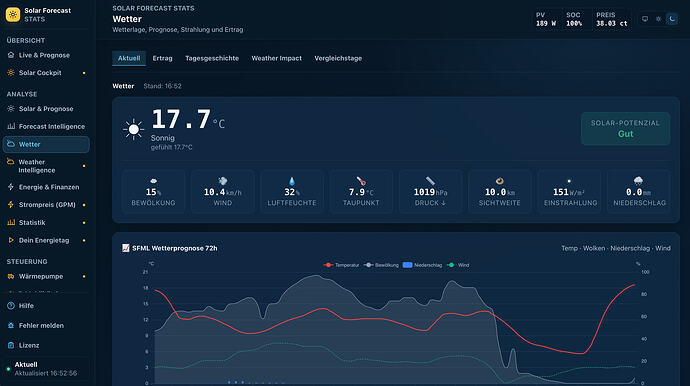690x386 pixels.
Task: Click the Druck 1019 hPa card
Action: coord(430,191)
